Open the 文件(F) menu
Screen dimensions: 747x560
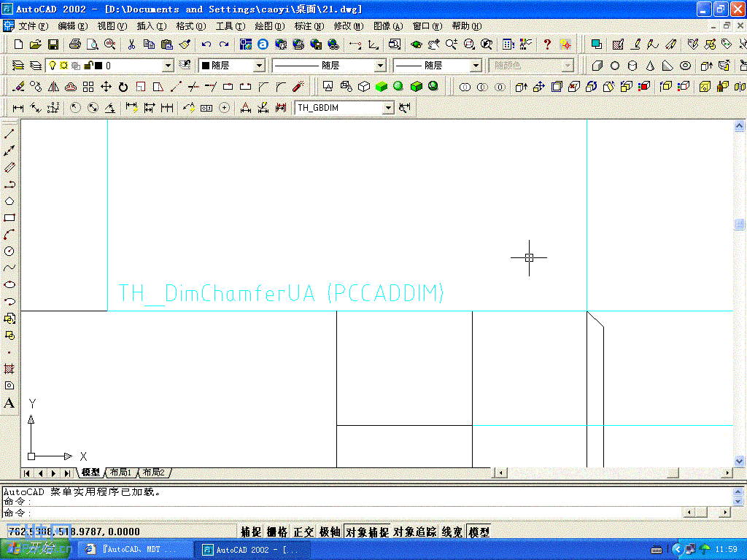(33, 26)
